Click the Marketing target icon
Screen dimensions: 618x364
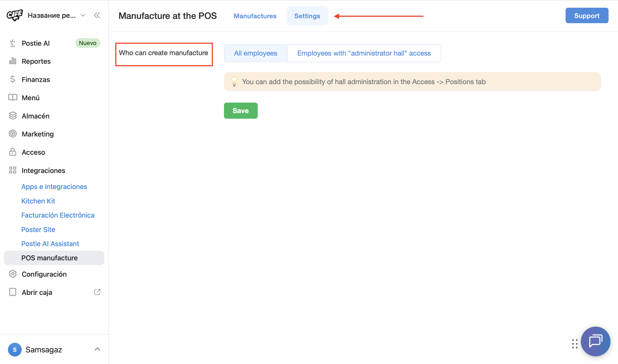[x=12, y=134]
